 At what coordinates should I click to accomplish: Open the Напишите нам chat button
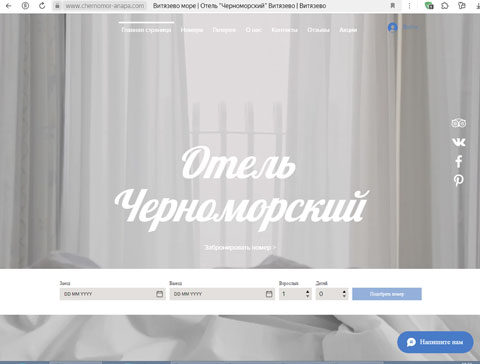point(435,342)
